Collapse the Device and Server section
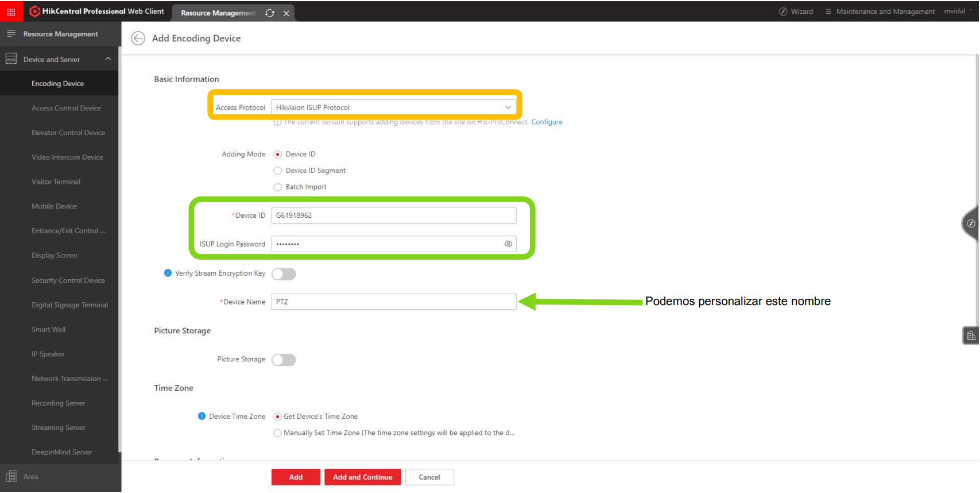 pos(108,59)
